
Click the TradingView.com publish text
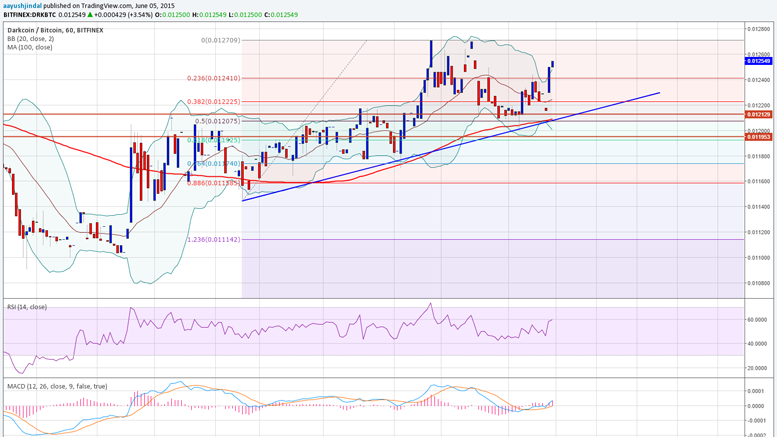[109, 6]
